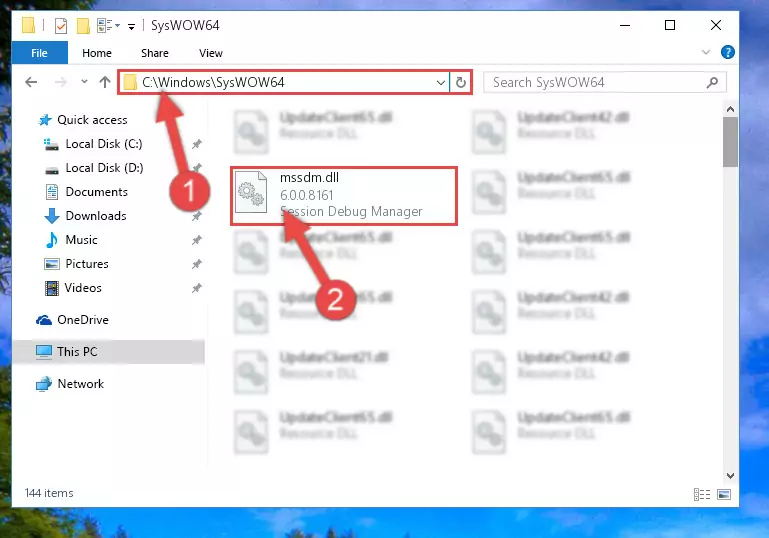Image resolution: width=769 pixels, height=538 pixels.
Task: Open Music in the sidebar
Action: [x=81, y=240]
